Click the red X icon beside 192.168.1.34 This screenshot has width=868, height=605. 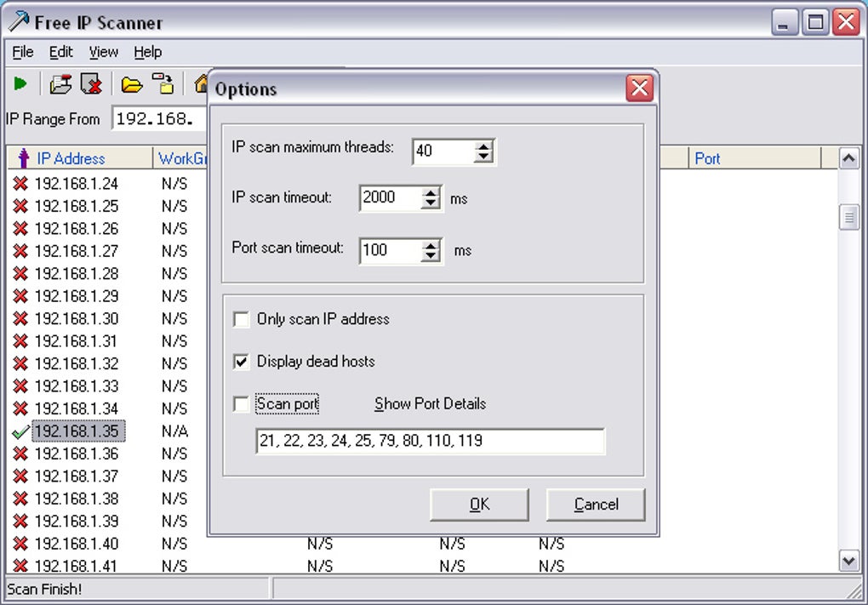(x=20, y=408)
